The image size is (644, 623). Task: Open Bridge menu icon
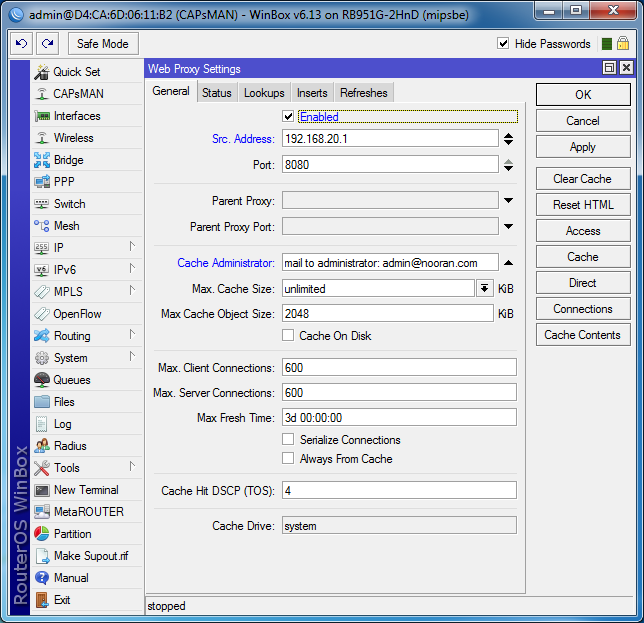coord(41,160)
